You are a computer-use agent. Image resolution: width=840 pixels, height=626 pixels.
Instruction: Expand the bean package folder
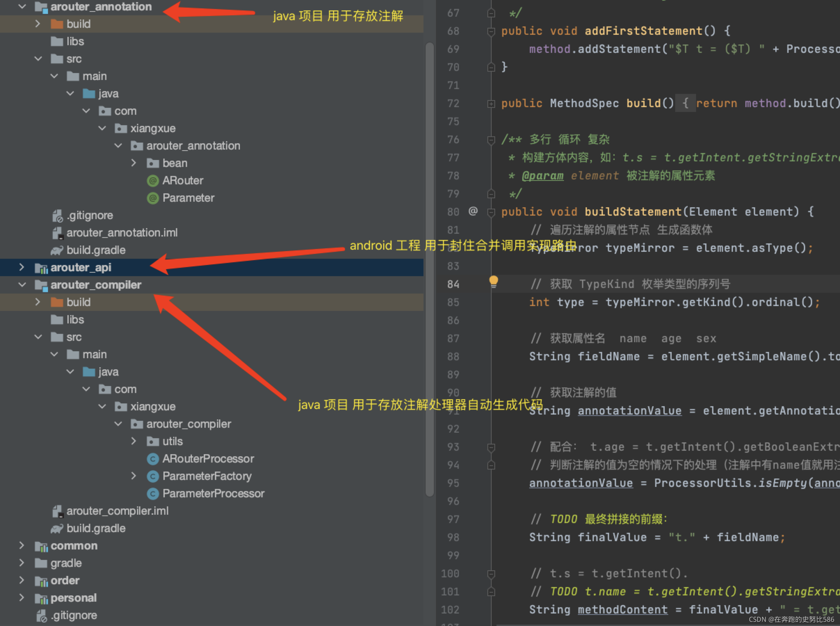click(133, 163)
